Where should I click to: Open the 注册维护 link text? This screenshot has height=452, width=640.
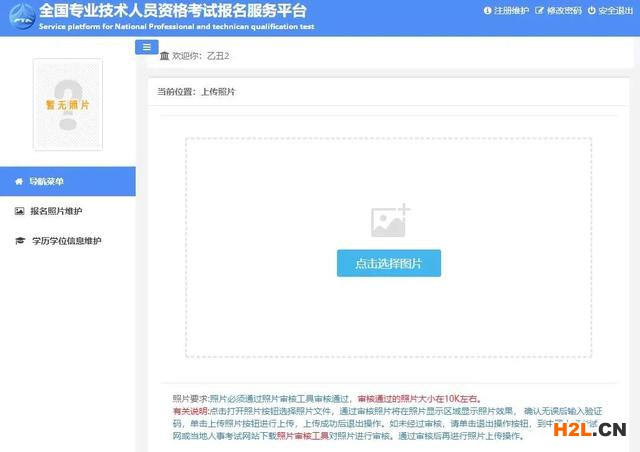click(x=511, y=10)
